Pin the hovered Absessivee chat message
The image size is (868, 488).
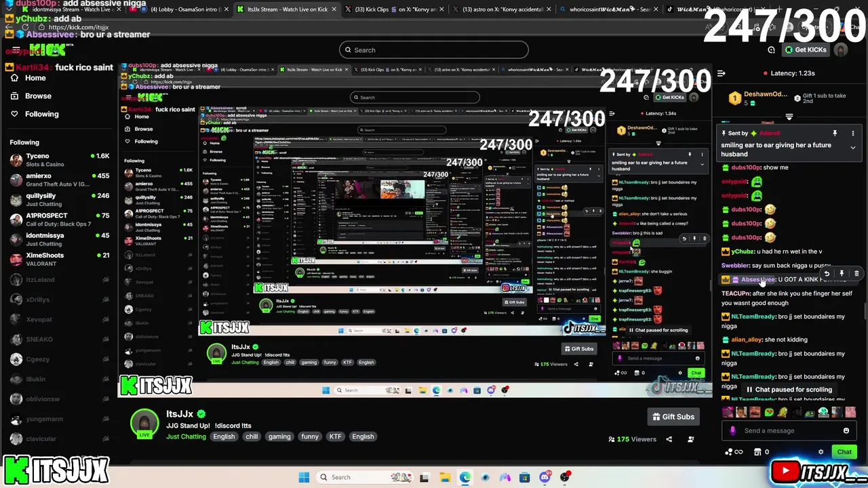842,273
